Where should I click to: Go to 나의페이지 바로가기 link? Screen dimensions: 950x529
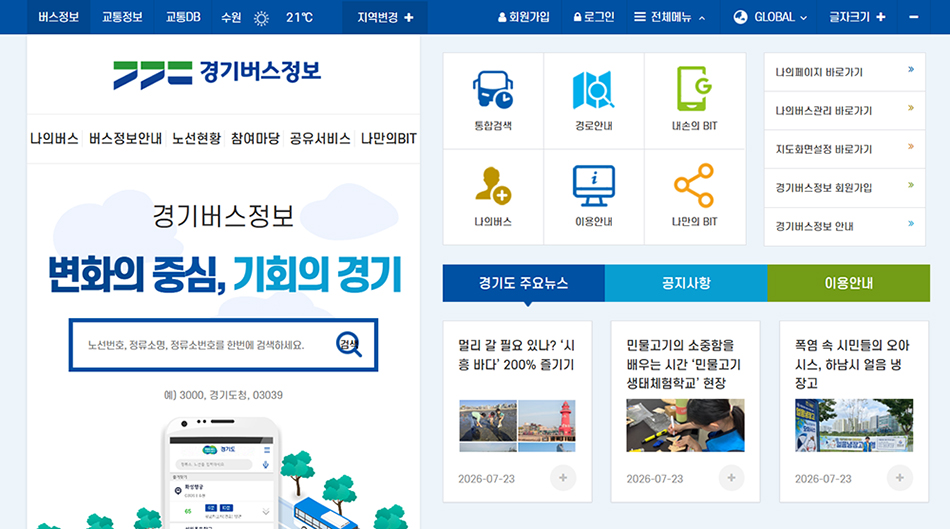coord(845,72)
